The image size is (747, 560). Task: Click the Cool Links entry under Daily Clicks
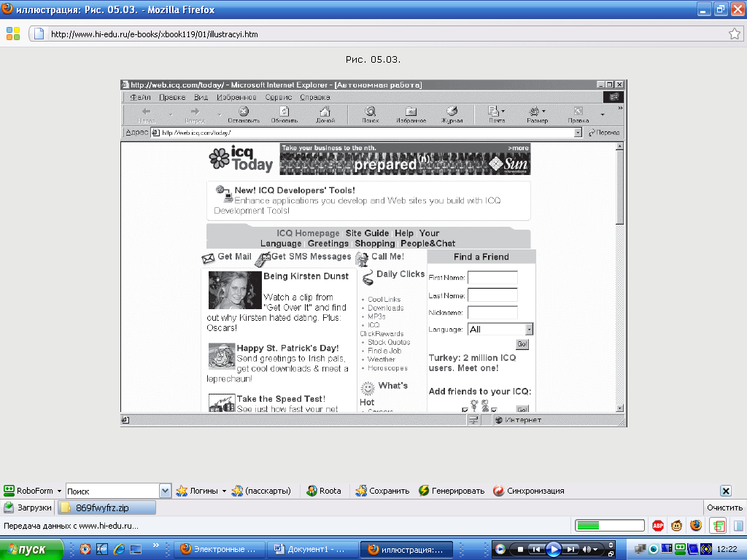(384, 299)
